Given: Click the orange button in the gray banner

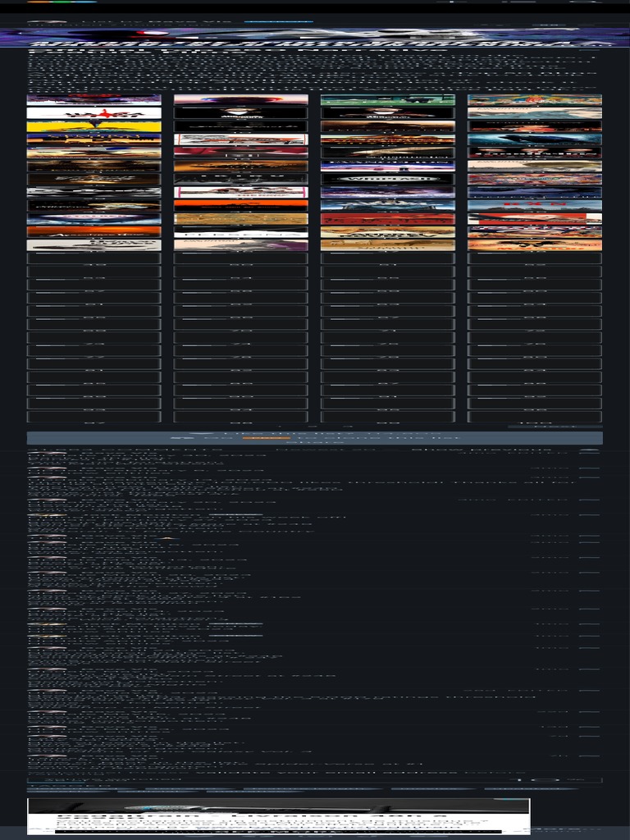Looking at the screenshot, I should 267,438.
